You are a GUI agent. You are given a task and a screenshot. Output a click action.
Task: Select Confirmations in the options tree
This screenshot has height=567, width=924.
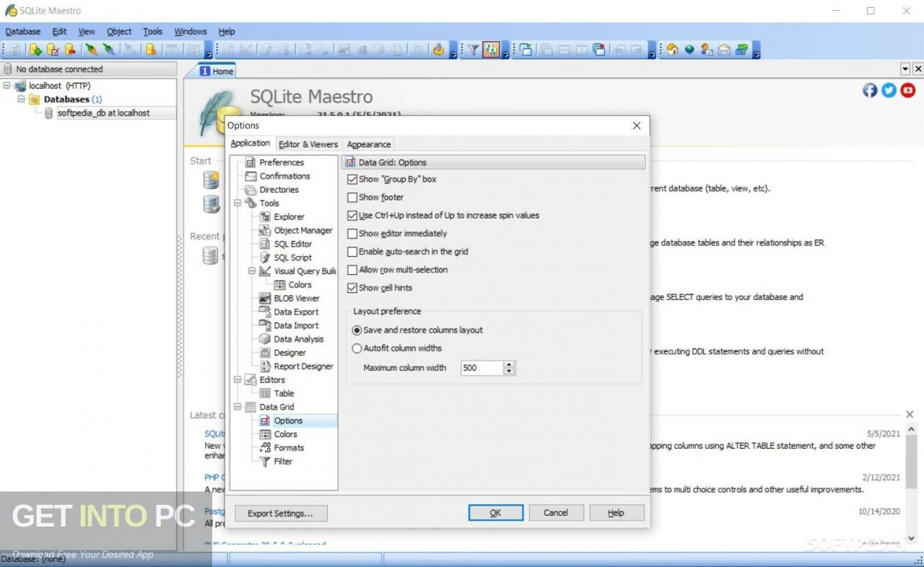pyautogui.click(x=284, y=176)
